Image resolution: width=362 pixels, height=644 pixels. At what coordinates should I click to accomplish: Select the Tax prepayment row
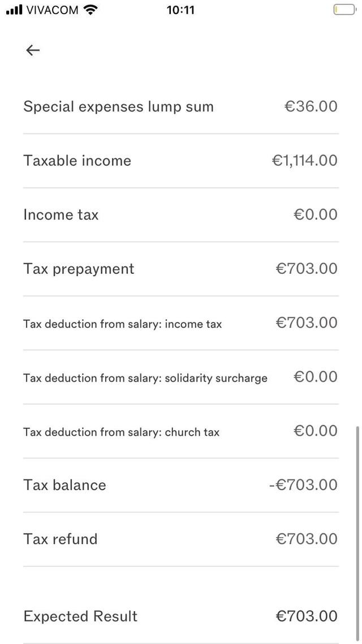point(180,269)
